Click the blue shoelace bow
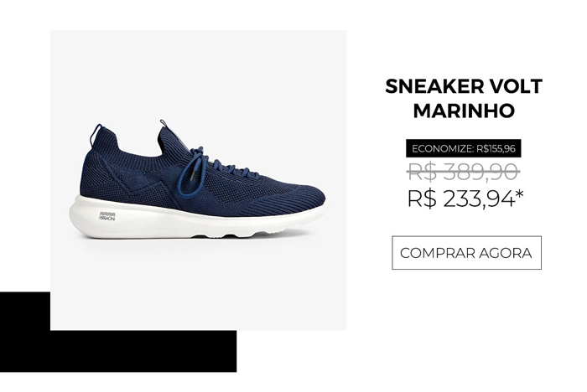The width and height of the screenshot is (587, 392). point(192,172)
